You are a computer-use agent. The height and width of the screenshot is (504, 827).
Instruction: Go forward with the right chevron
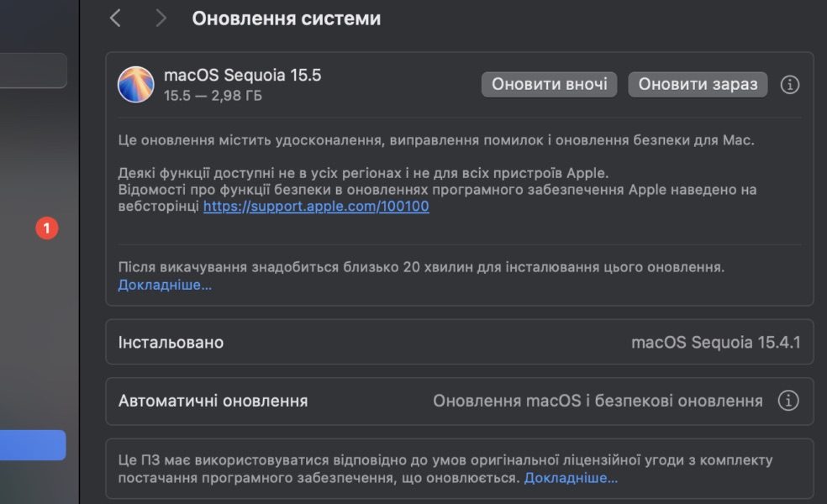[161, 18]
